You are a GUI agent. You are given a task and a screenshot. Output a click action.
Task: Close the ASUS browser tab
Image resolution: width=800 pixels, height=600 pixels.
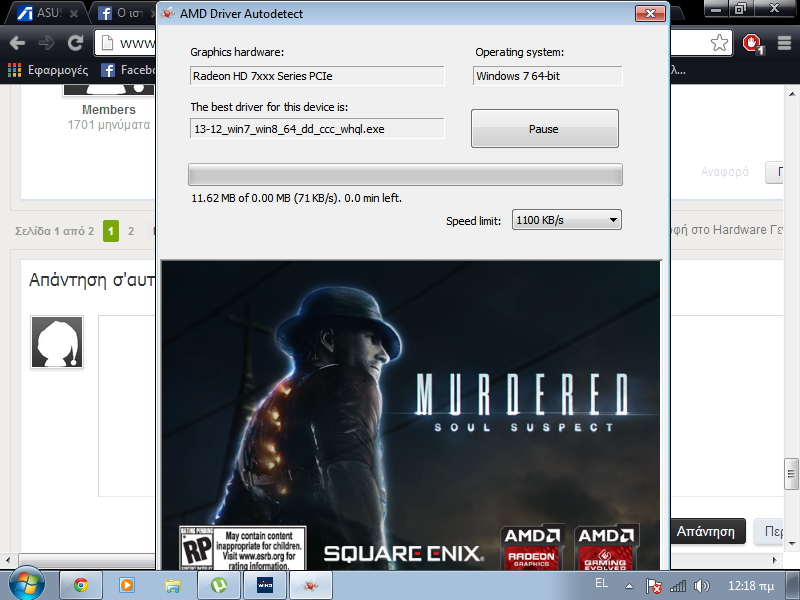tap(74, 14)
